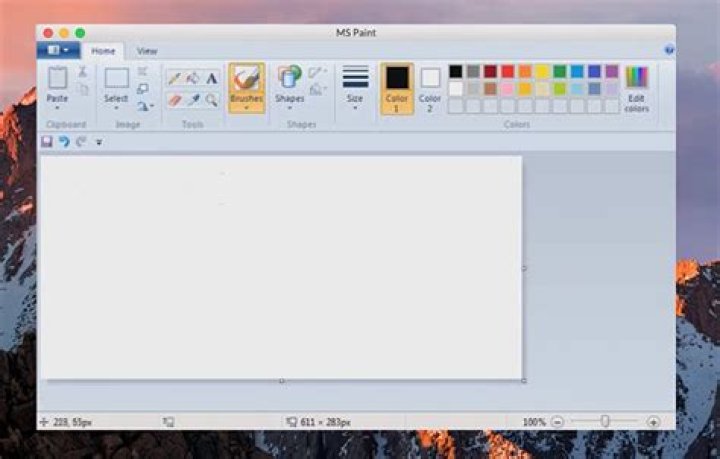Viewport: 720px width, 459px height.
Task: Expand the Select dropdown arrow
Action: pyautogui.click(x=116, y=108)
